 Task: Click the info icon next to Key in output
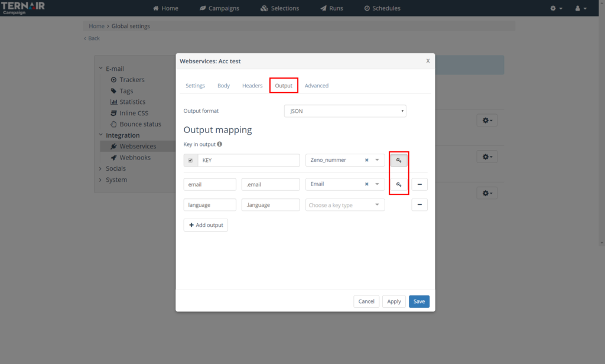220,144
